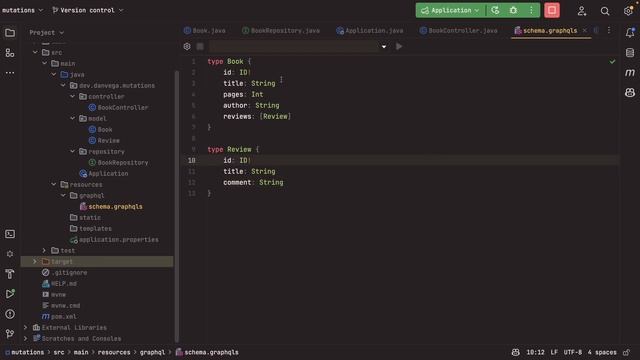Viewport: 640px width, 360px height.
Task: Open the Notifications bell
Action: 630,33
